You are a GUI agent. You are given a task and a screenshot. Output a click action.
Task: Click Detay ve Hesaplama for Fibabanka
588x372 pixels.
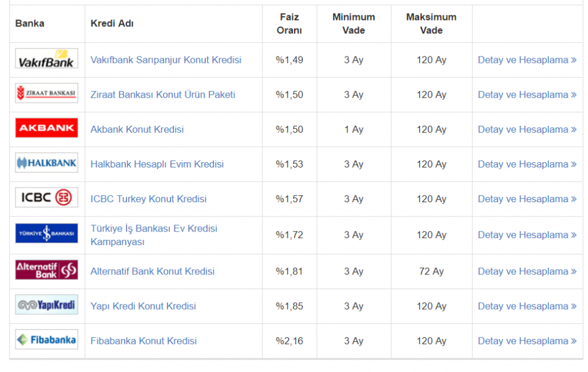coord(527,341)
